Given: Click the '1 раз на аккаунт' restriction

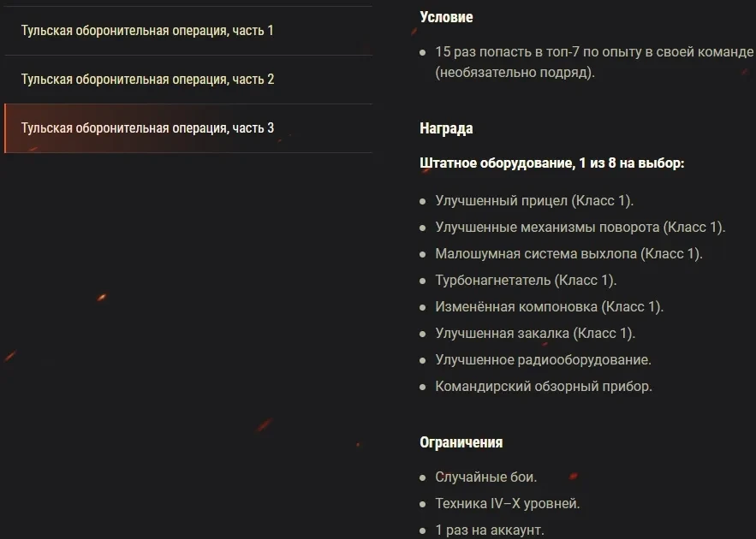Looking at the screenshot, I should coord(489,530).
